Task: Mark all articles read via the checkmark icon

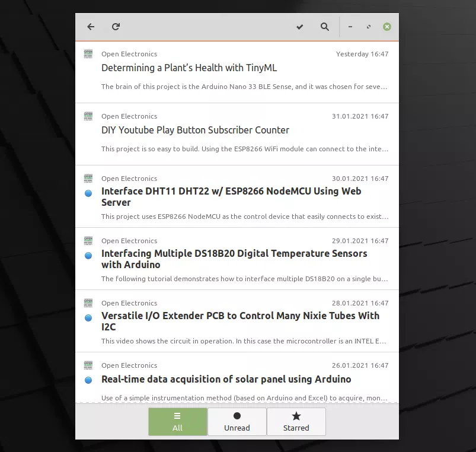Action: tap(300, 27)
